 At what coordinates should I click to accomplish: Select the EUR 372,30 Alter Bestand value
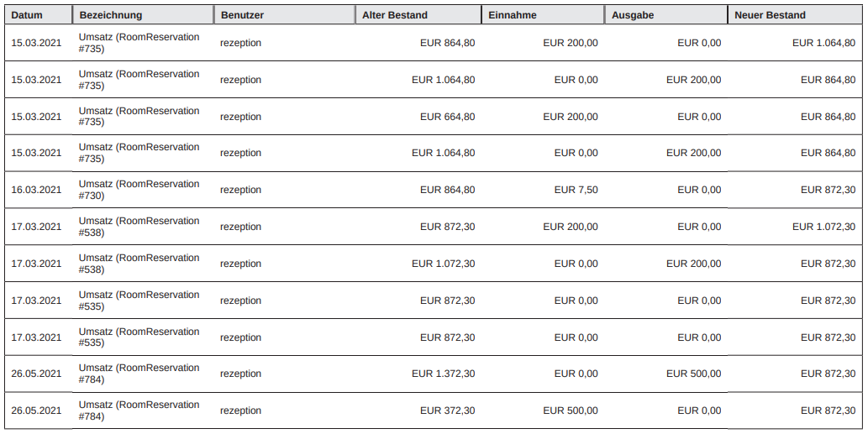(x=447, y=410)
